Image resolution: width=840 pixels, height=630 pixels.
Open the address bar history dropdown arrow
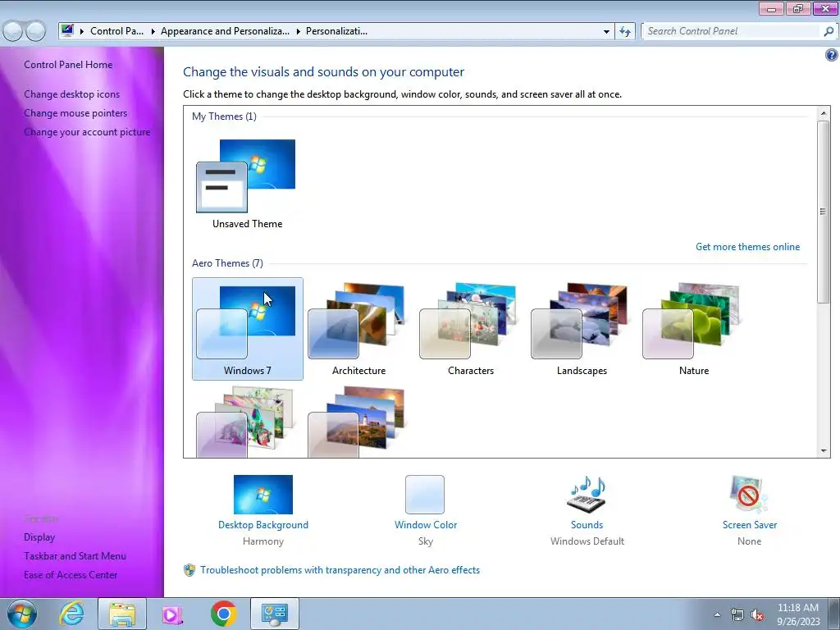pyautogui.click(x=606, y=31)
